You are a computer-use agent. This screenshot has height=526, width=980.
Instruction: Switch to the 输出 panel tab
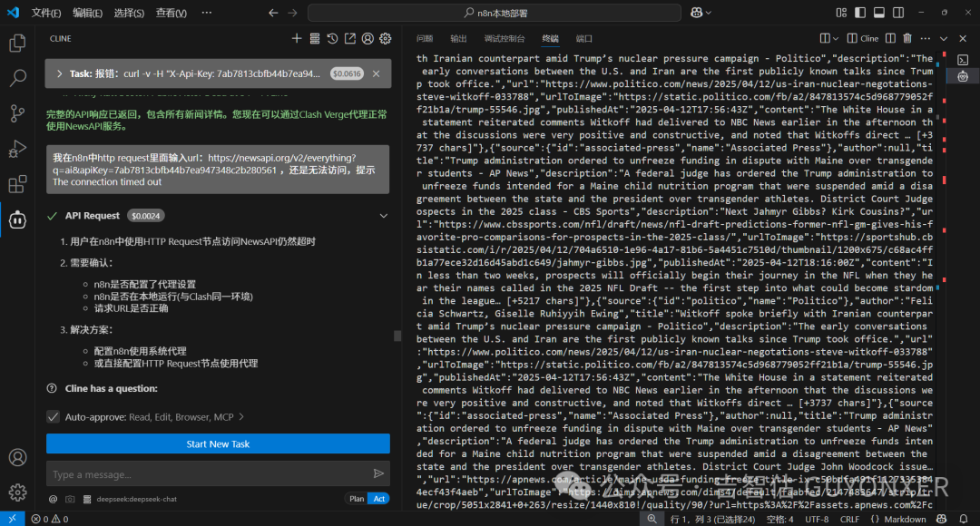(x=458, y=38)
